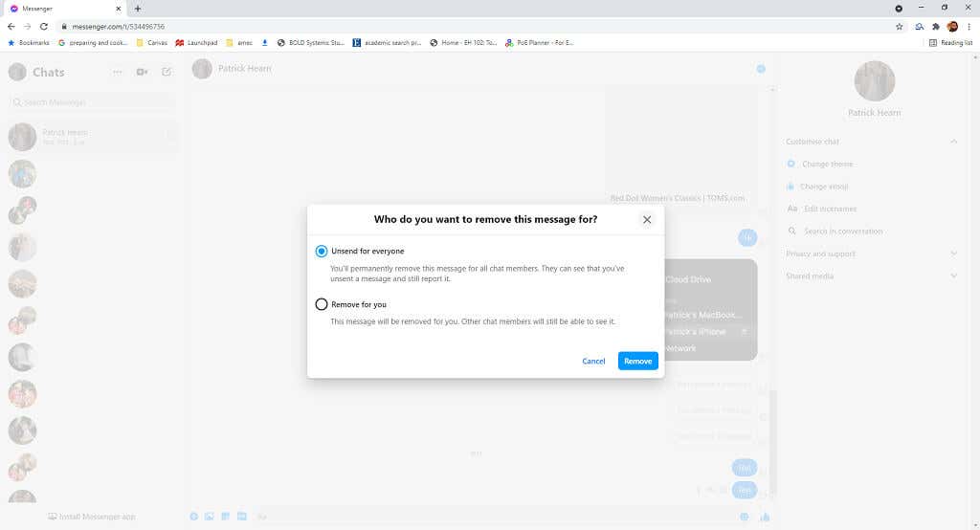980x530 pixels.
Task: Click the Change emoji thumbs-up icon
Action: pos(791,187)
